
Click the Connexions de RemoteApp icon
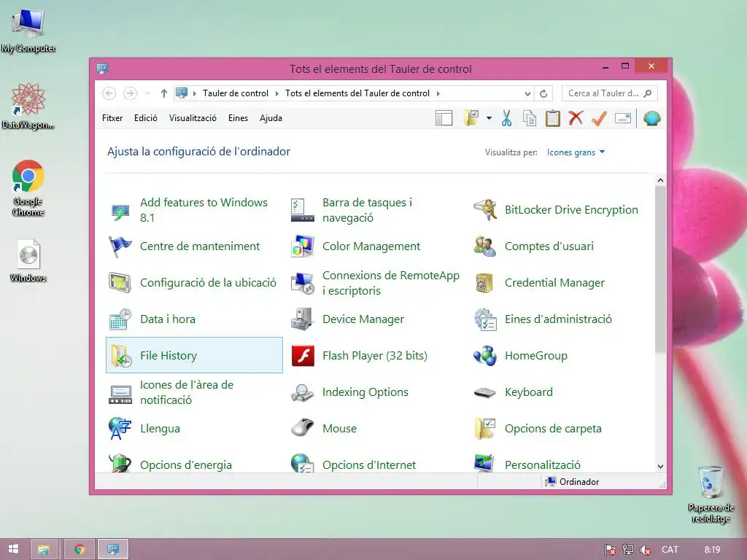coord(303,283)
